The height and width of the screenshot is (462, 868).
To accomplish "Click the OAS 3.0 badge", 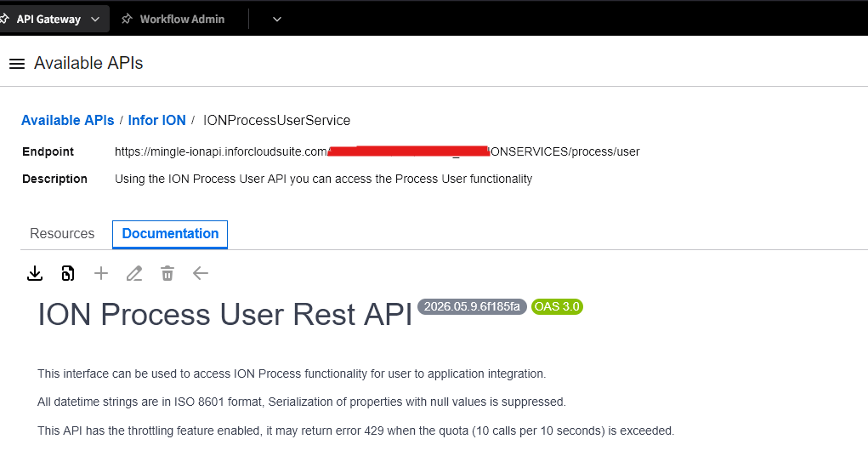I will pyautogui.click(x=557, y=307).
